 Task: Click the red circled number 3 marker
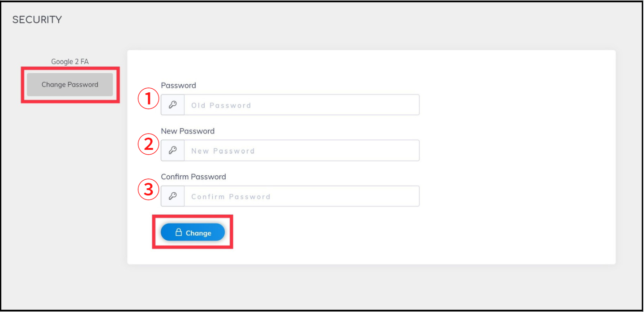[x=148, y=190]
